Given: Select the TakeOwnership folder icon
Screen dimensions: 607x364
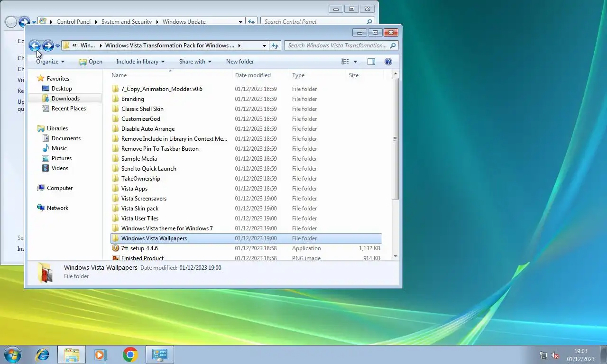Looking at the screenshot, I should click(x=115, y=179).
